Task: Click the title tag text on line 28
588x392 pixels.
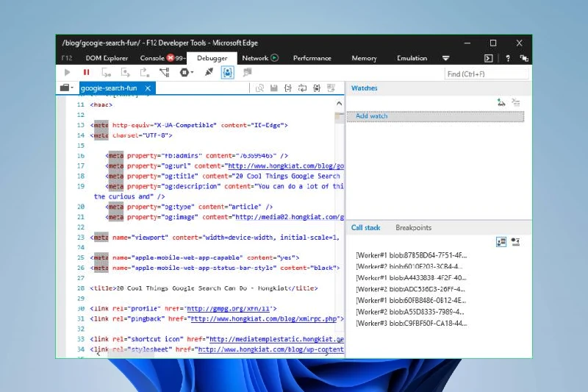Action: pos(204,288)
